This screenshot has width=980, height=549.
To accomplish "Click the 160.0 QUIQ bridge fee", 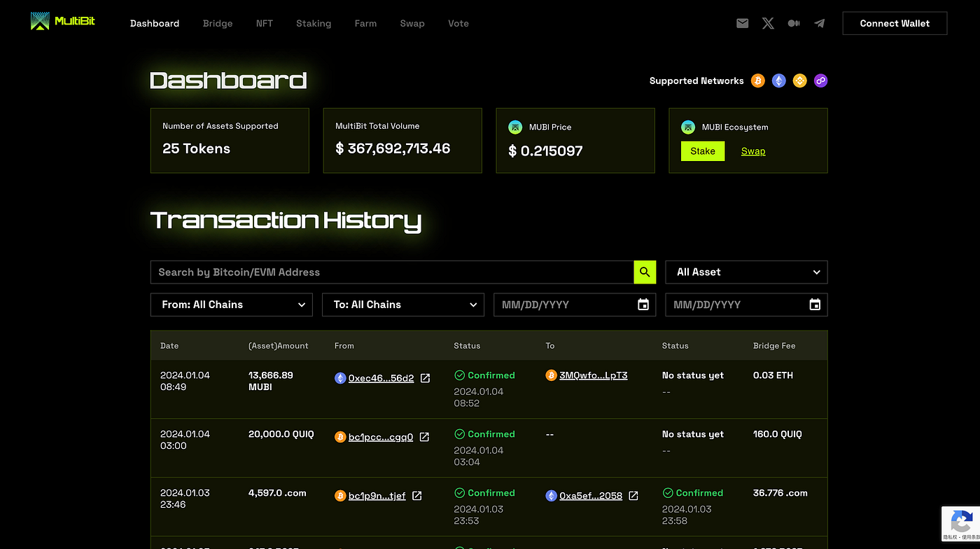I will (777, 434).
